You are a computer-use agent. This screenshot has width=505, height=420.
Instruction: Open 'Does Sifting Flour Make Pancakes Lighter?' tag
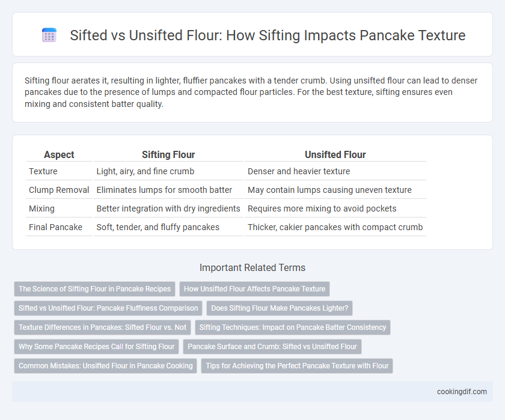(280, 308)
